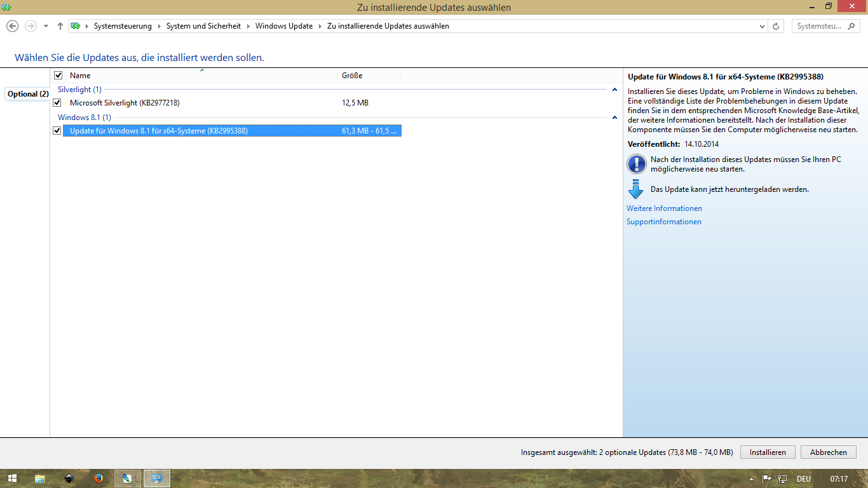Open the 07:17 clock in taskbar
This screenshot has width=868, height=488.
[x=839, y=478]
